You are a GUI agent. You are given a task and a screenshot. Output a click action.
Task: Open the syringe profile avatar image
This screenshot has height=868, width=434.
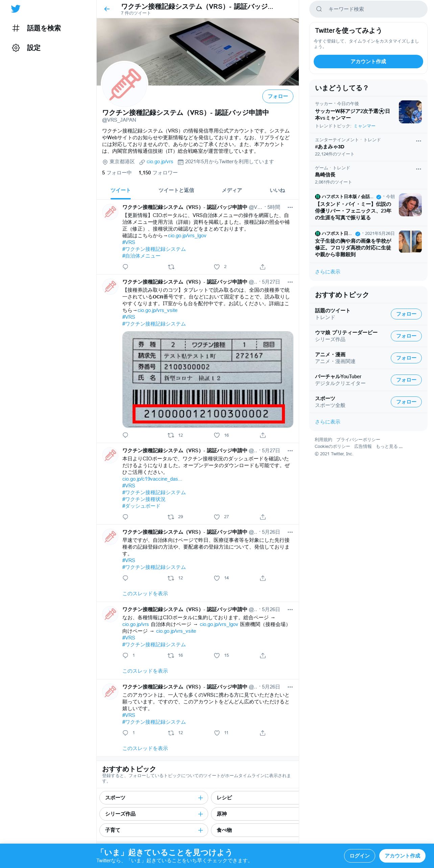tap(125, 85)
